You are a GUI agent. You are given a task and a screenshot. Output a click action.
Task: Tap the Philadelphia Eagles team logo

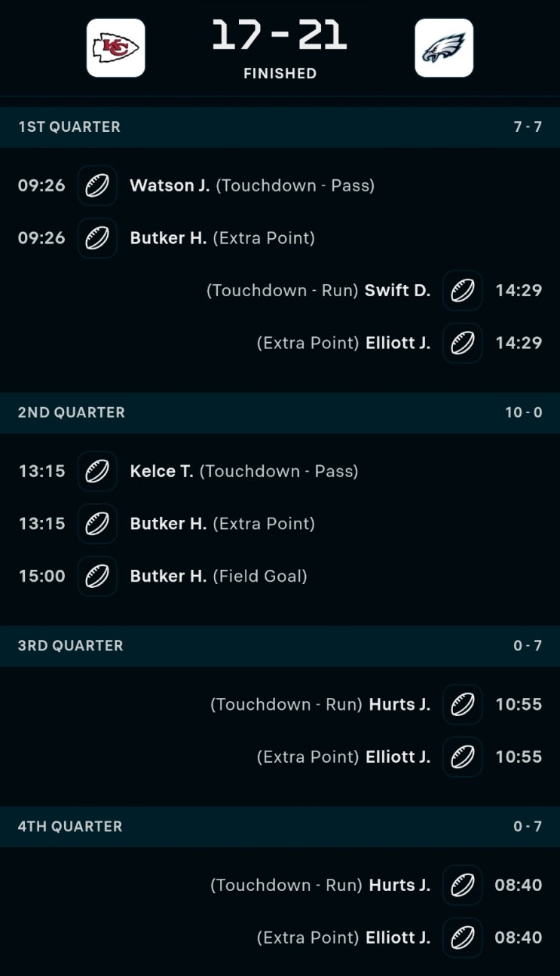[x=444, y=48]
